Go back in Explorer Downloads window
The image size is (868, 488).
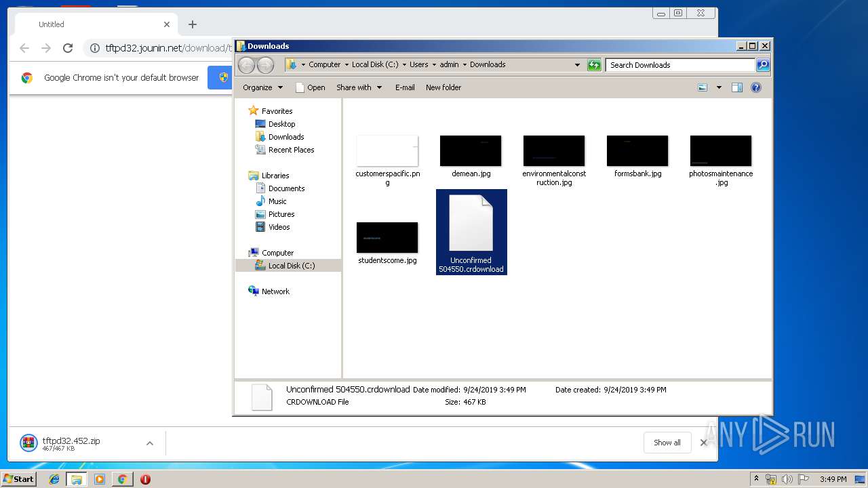[247, 65]
